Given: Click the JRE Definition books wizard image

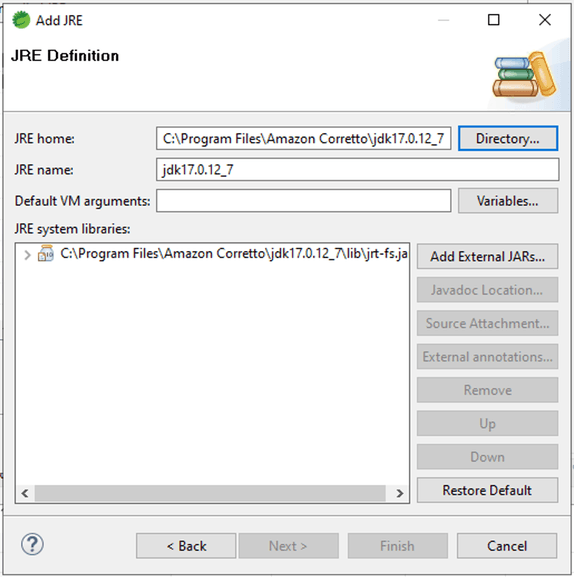Looking at the screenshot, I should [525, 75].
